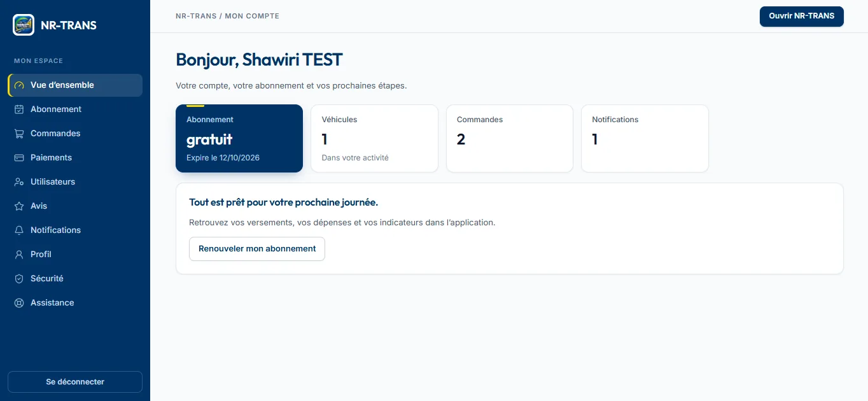Screen dimensions: 868x401
Task: Click the text Expire le 12/10/2026
Action: pos(223,158)
